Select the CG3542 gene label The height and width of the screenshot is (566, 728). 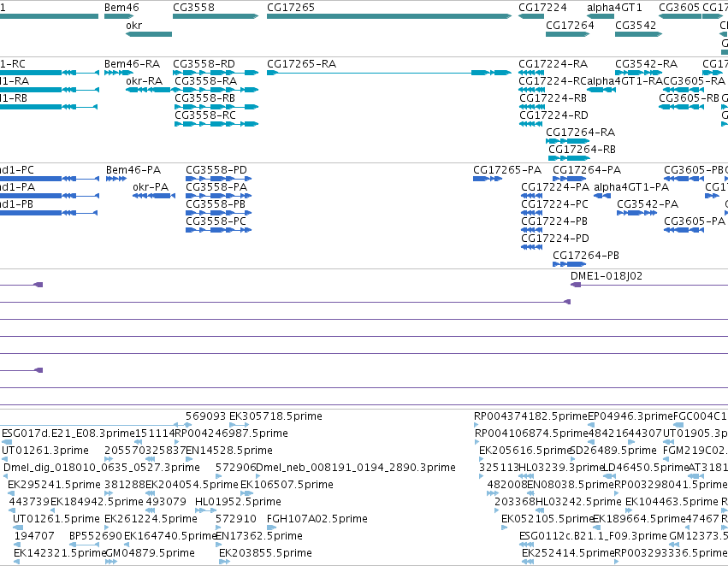click(x=636, y=25)
